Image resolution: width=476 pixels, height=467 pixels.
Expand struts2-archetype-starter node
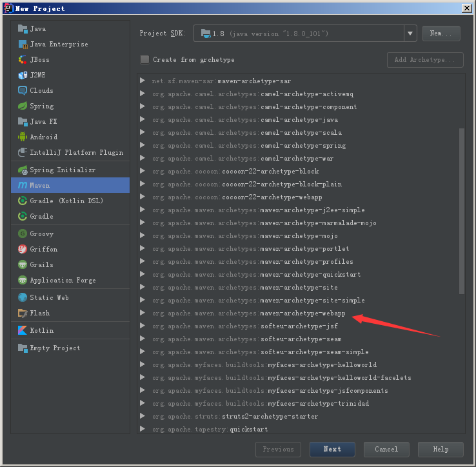point(143,416)
